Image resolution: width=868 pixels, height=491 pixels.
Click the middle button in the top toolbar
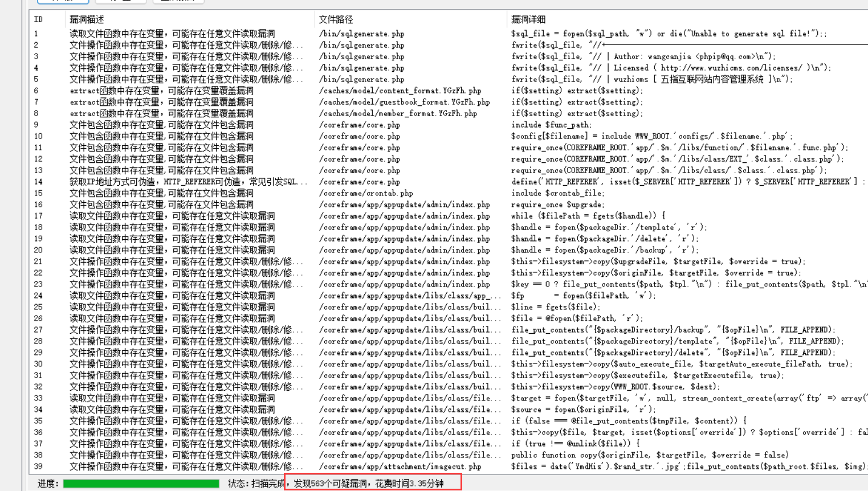120,2
